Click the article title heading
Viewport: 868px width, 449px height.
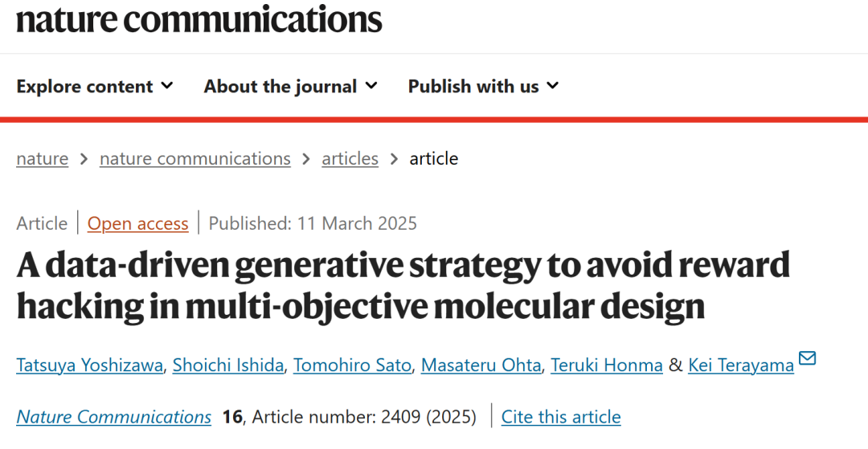(x=402, y=285)
